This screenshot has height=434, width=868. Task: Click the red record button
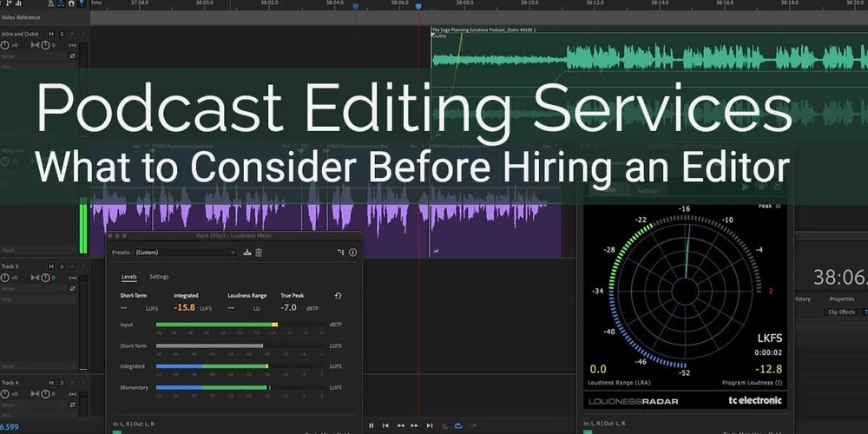(x=444, y=425)
